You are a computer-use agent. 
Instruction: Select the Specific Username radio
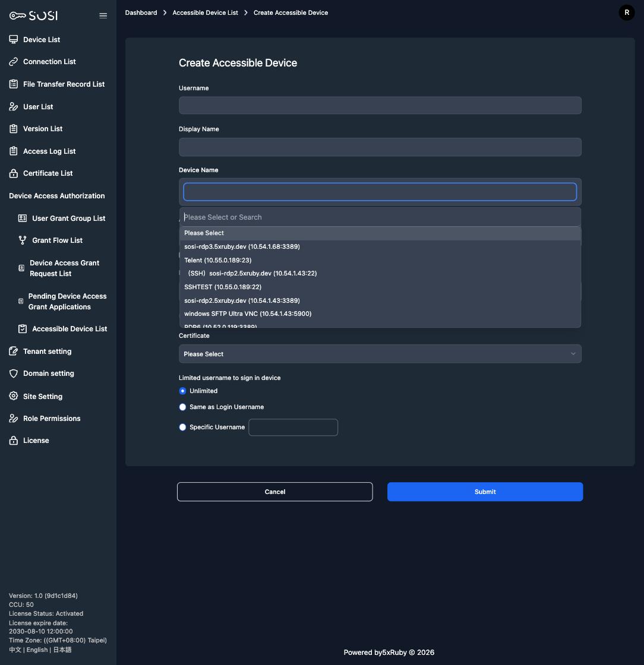[x=182, y=427]
